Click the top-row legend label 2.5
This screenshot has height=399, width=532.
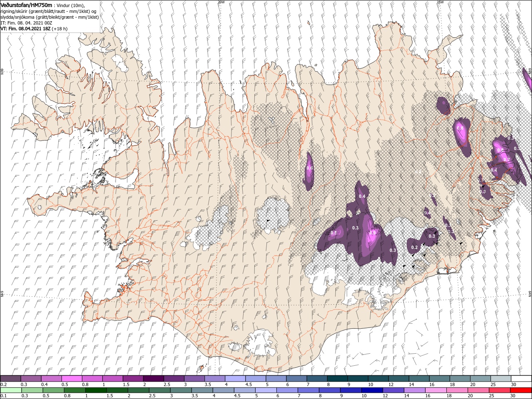click(x=167, y=384)
